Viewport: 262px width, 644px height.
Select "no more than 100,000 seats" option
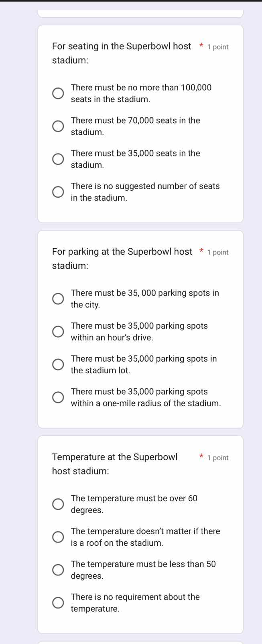tap(58, 93)
